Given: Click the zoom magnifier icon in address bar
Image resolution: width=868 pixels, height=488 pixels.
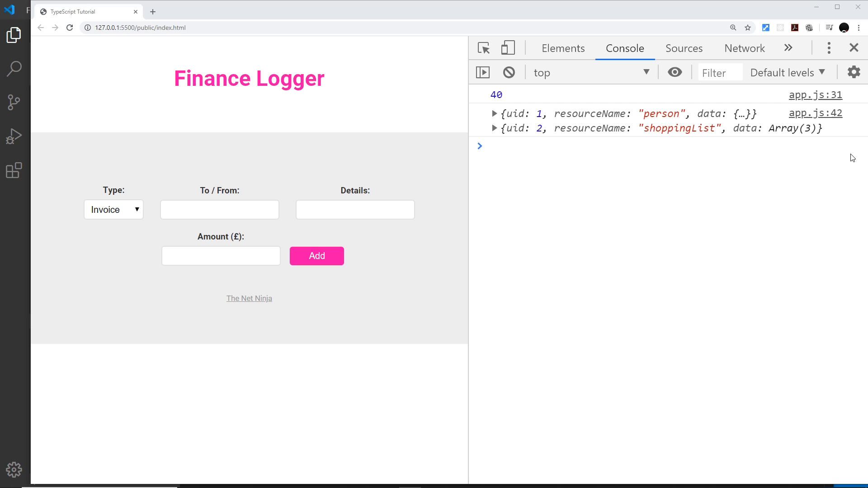Looking at the screenshot, I should [x=733, y=28].
